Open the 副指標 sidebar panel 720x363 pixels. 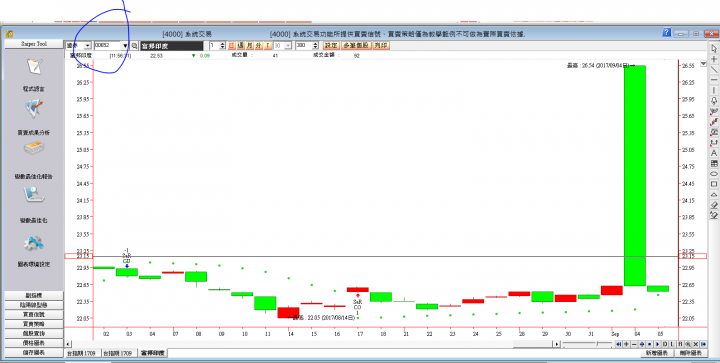pos(34,296)
